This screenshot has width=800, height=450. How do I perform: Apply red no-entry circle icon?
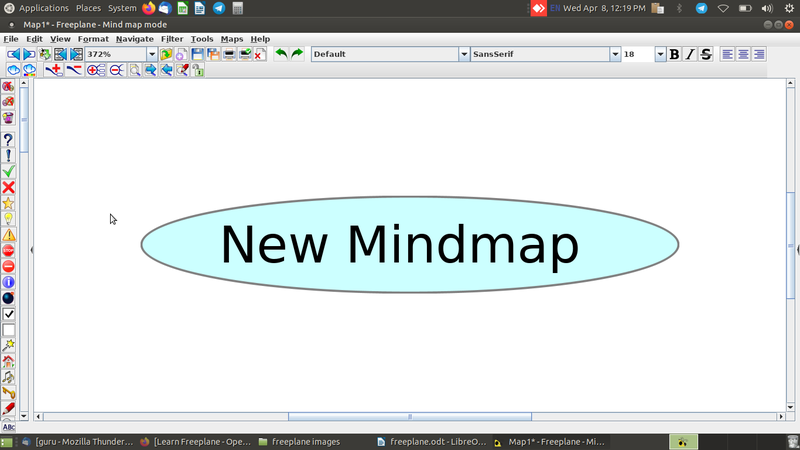8,266
